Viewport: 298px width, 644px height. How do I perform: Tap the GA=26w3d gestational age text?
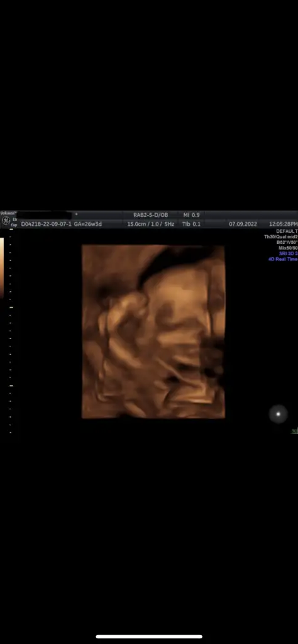(88, 225)
